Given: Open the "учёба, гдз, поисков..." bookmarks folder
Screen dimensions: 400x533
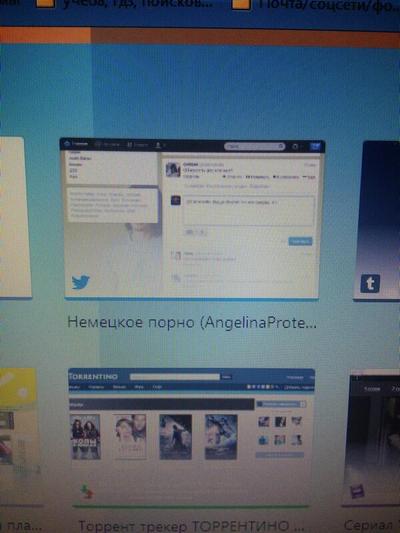Looking at the screenshot, I should coord(125,4).
